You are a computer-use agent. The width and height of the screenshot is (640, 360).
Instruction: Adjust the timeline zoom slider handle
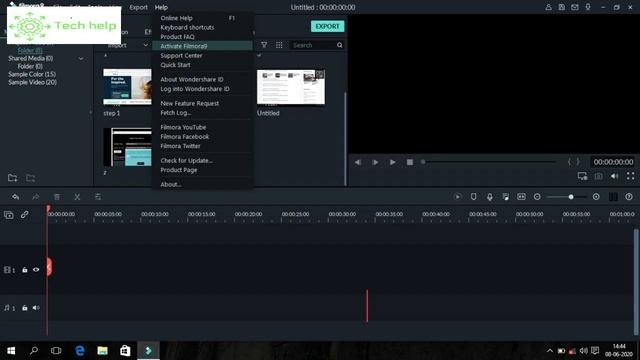[571, 197]
